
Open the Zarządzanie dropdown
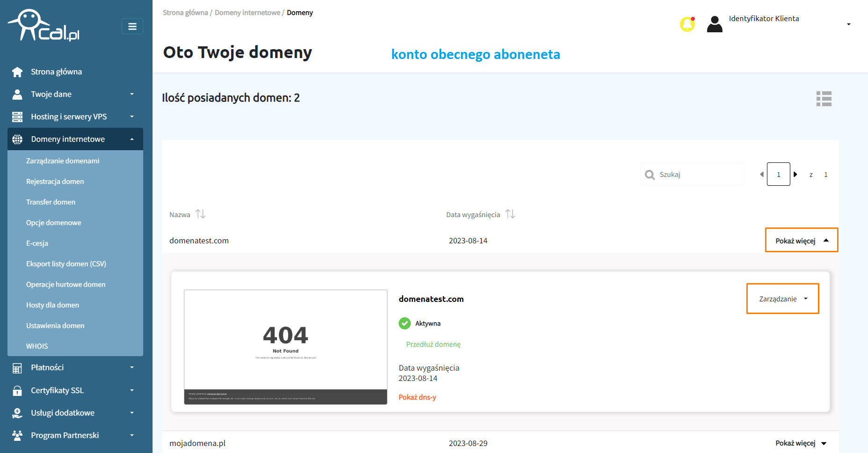click(x=782, y=299)
